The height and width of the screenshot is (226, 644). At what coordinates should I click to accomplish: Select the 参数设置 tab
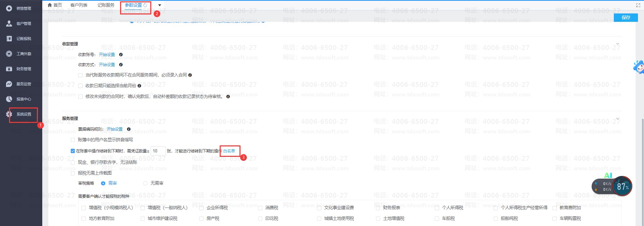click(133, 5)
